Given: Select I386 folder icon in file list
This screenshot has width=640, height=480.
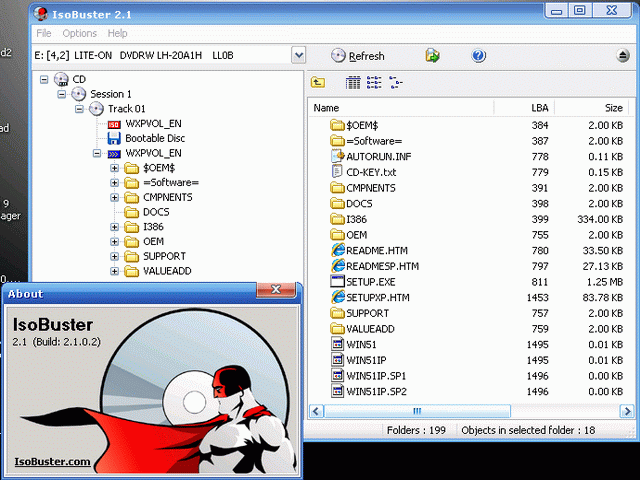Looking at the screenshot, I should [337, 219].
